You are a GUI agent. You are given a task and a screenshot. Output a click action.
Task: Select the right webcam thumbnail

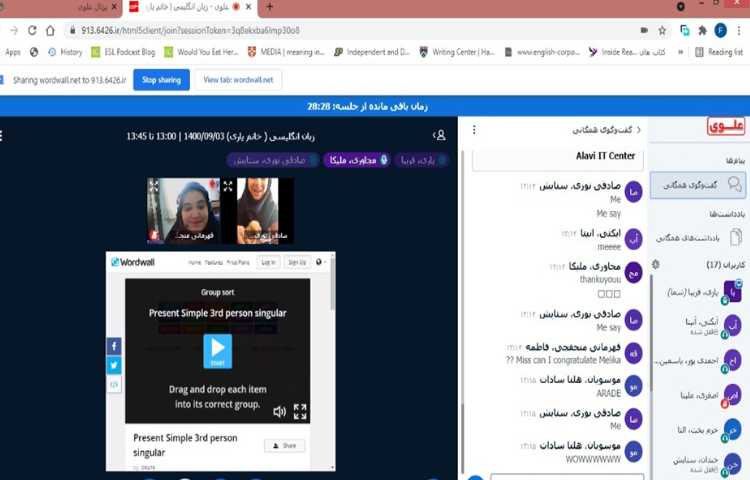[x=257, y=210]
